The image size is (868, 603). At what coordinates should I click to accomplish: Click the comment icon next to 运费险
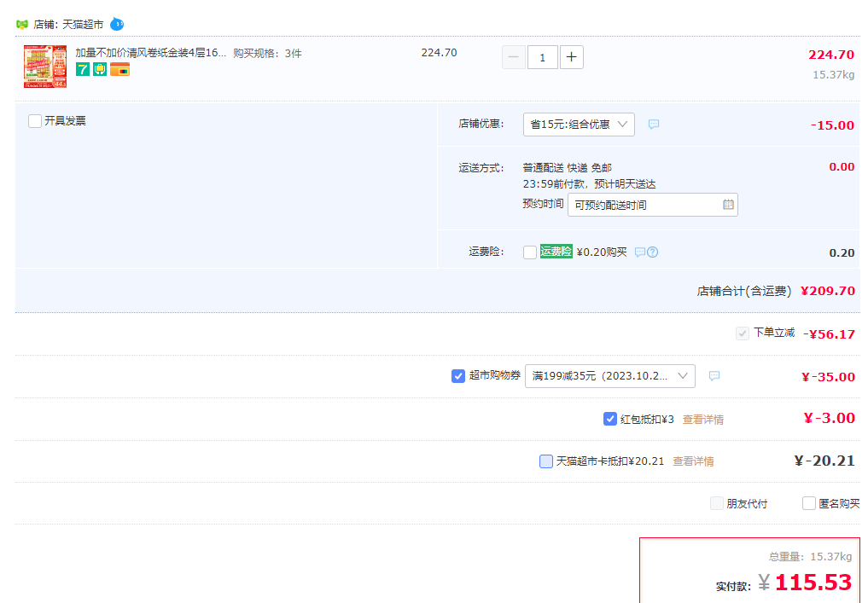(640, 252)
